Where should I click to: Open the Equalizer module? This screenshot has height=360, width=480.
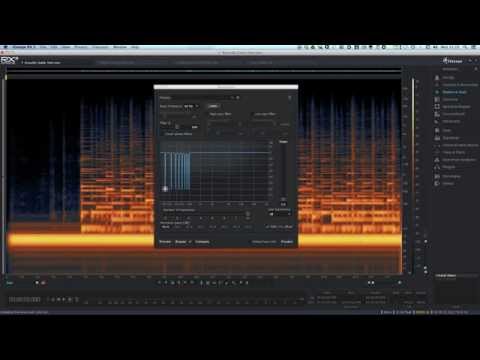pyautogui.click(x=451, y=138)
